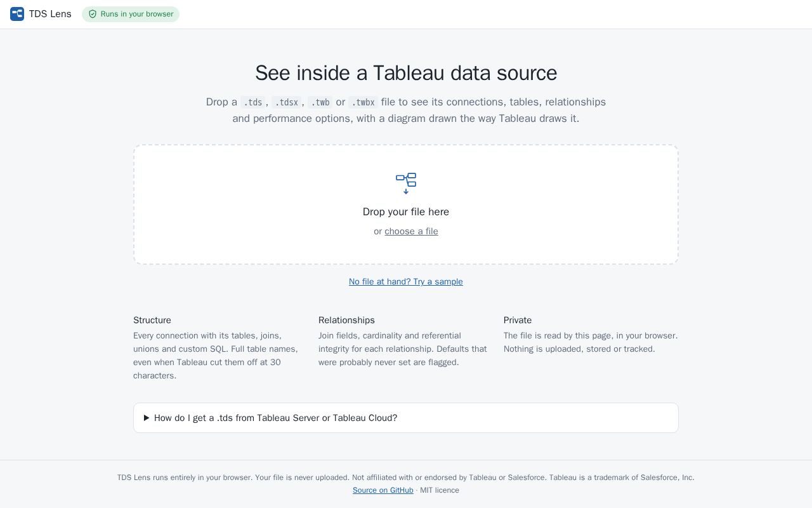Viewport: 812px width, 508px height.
Task: Click the TDS Lens logo icon
Action: point(17,14)
